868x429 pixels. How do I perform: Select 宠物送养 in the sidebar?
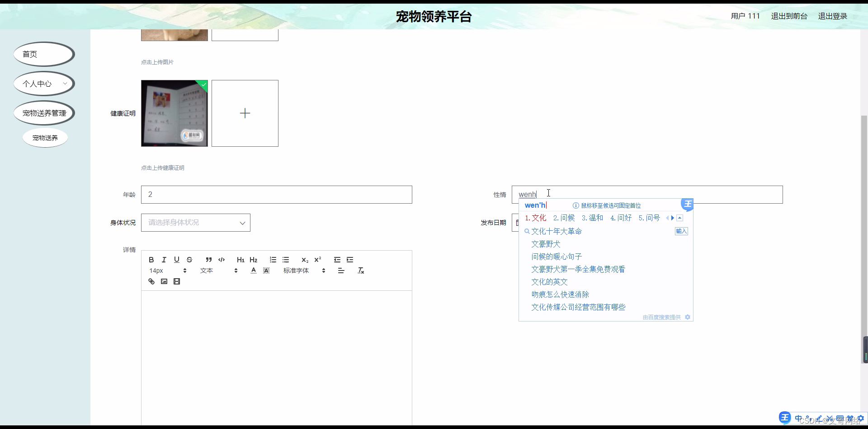pyautogui.click(x=45, y=138)
